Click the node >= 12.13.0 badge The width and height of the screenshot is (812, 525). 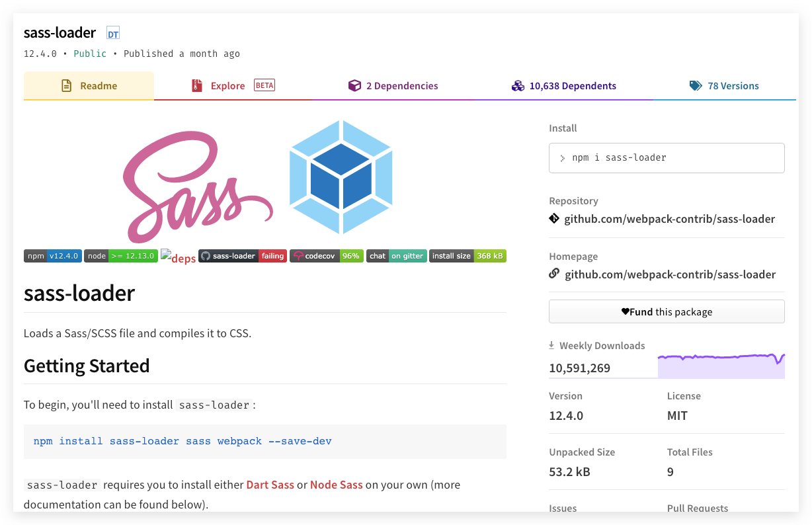121,256
